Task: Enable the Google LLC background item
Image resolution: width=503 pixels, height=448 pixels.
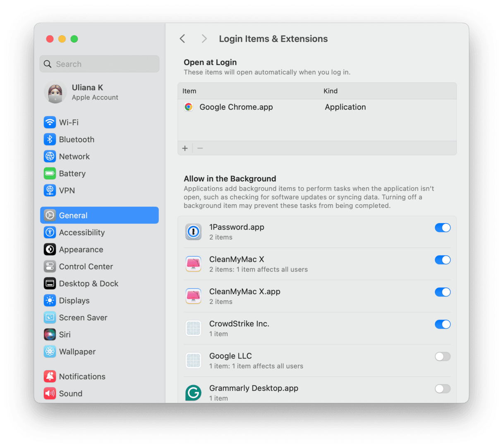Action: click(443, 356)
